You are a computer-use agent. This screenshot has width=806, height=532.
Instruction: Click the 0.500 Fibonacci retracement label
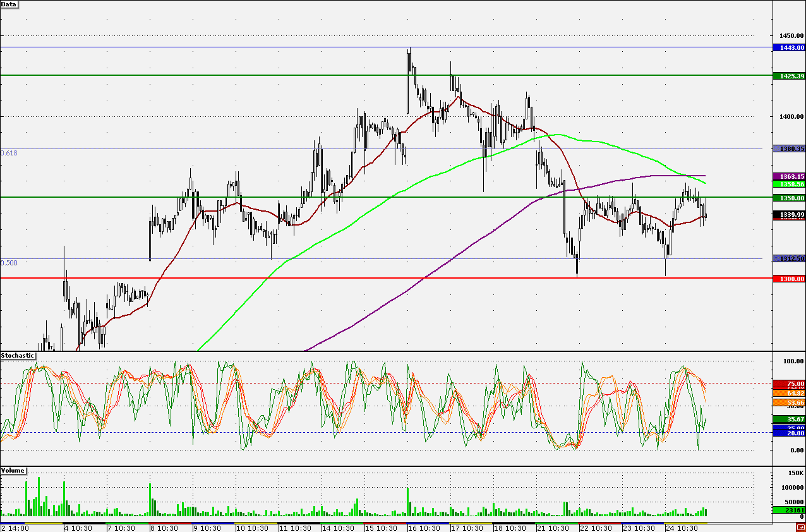[9, 263]
